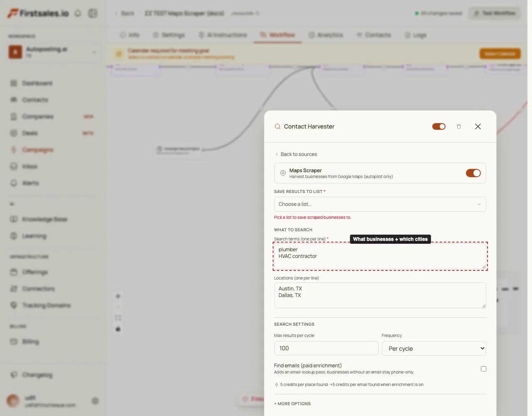Viewport: 532px width, 416px height.
Task: Switch to the AI Instructions tab
Action: [223, 35]
